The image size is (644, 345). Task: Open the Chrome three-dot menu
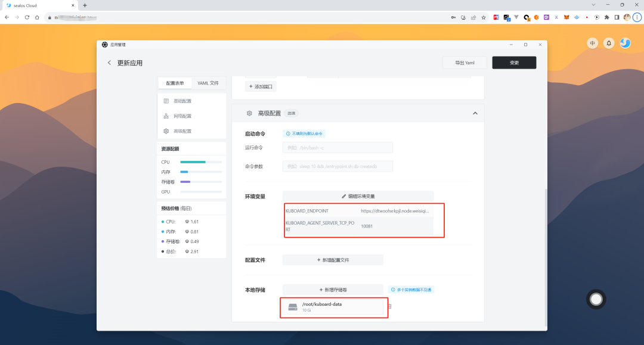tap(637, 17)
